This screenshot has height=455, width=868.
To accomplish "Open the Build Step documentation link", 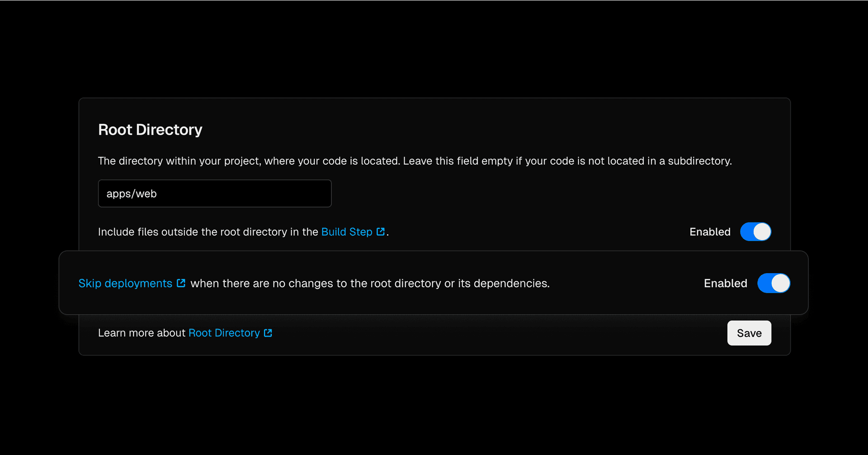I will [346, 232].
